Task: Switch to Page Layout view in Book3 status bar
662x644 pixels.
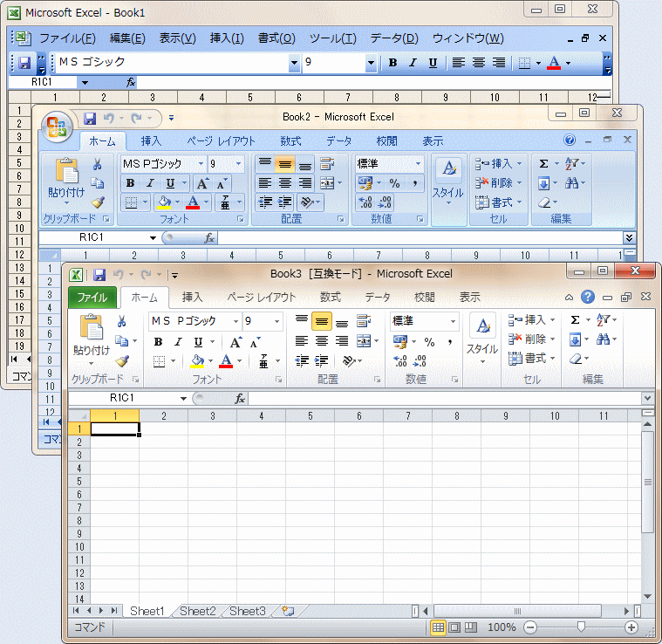Action: pyautogui.click(x=454, y=627)
